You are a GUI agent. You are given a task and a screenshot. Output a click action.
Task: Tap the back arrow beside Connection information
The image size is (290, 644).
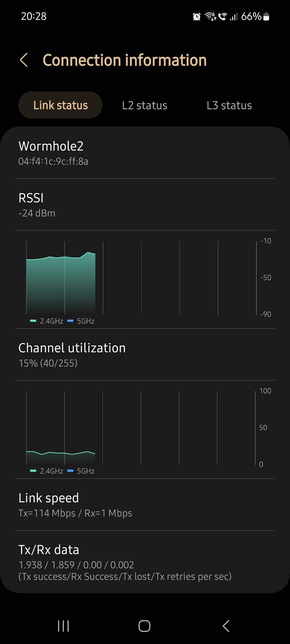click(x=24, y=60)
